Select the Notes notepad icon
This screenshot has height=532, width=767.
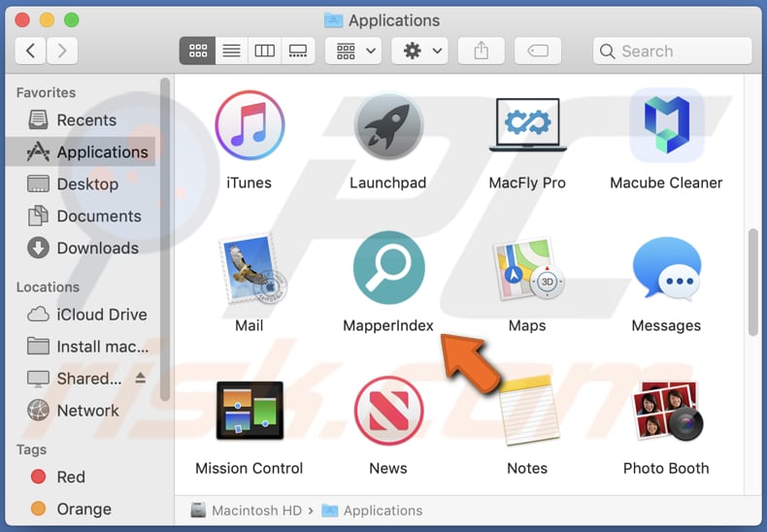[528, 411]
